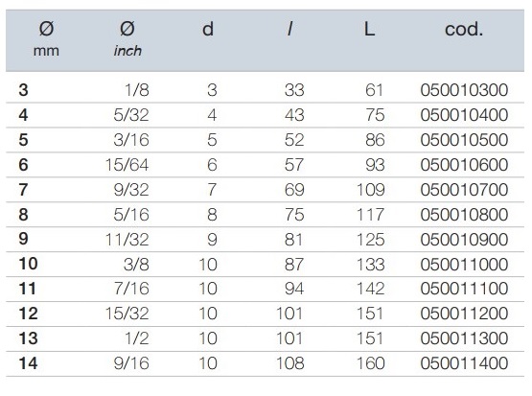Select product code 050010700
The width and height of the screenshot is (532, 396).
pyautogui.click(x=464, y=190)
